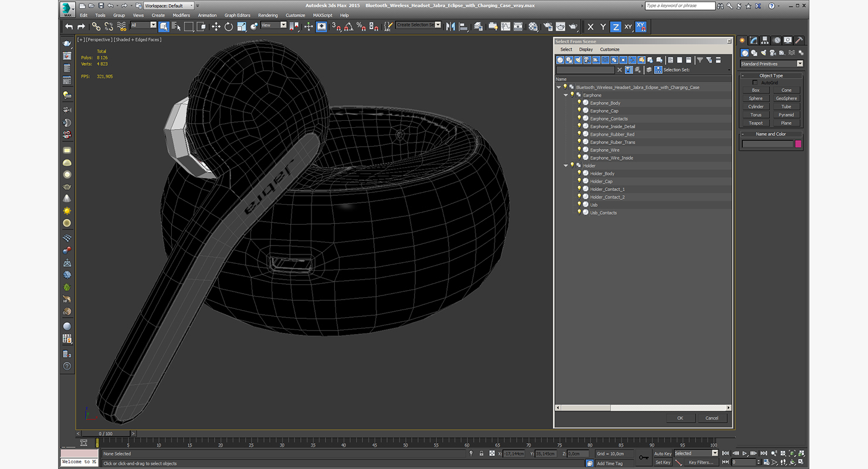Click the Teapot primitive button

point(756,123)
